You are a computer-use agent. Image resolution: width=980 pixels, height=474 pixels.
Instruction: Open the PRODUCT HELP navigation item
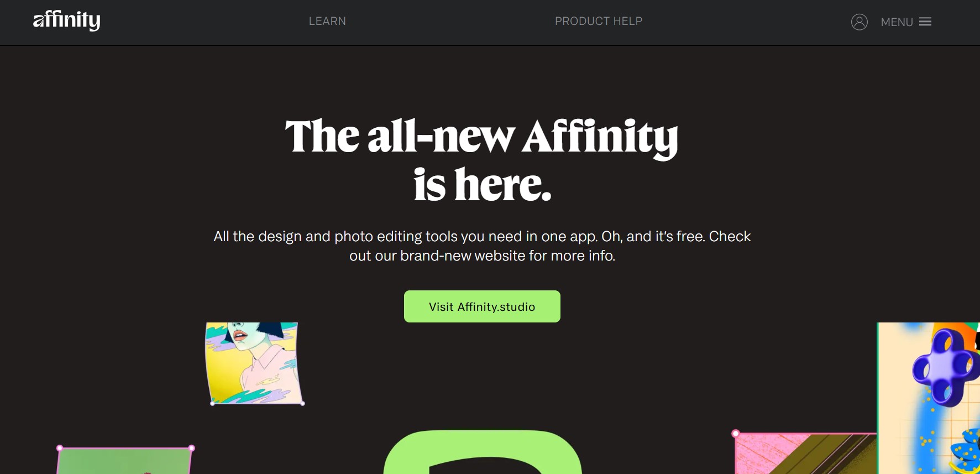pos(599,21)
